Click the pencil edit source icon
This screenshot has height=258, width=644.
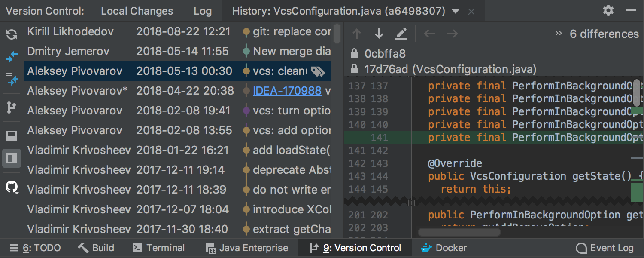point(401,34)
